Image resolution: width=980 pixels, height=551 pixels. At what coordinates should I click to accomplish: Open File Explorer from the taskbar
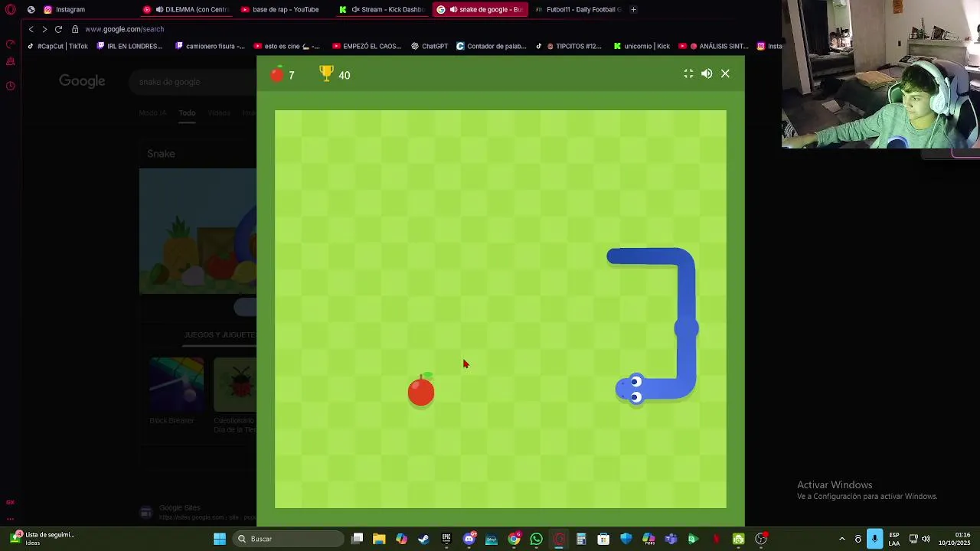pyautogui.click(x=379, y=539)
